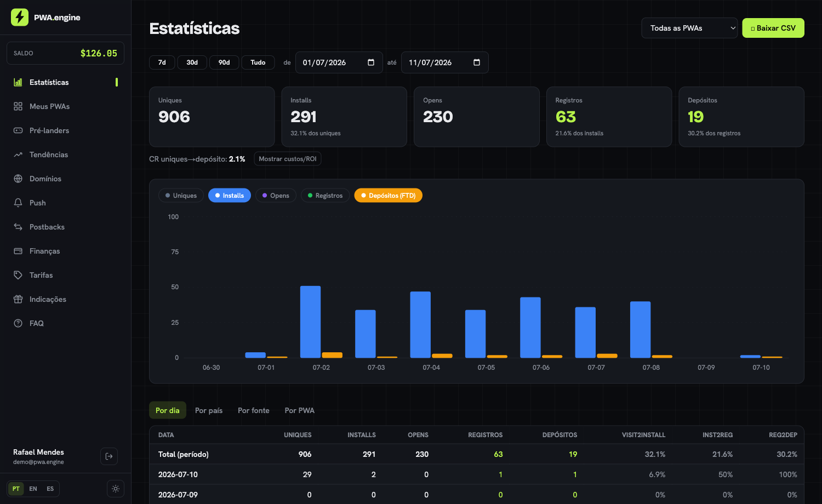Open calendar picker on start date field
The width and height of the screenshot is (822, 504).
(x=371, y=62)
